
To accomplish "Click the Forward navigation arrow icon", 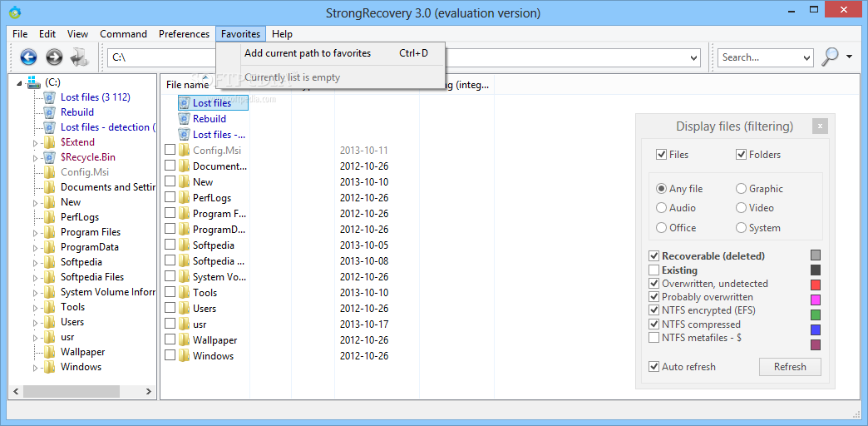I will coord(54,57).
